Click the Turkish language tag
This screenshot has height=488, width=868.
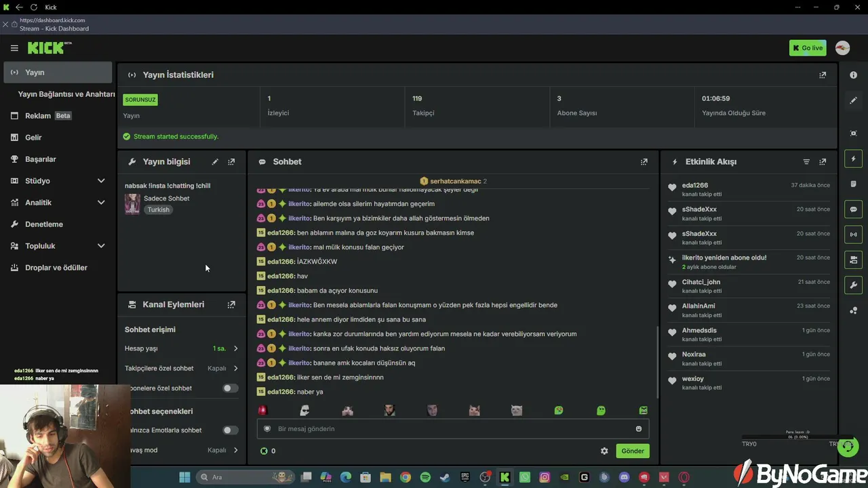(159, 210)
